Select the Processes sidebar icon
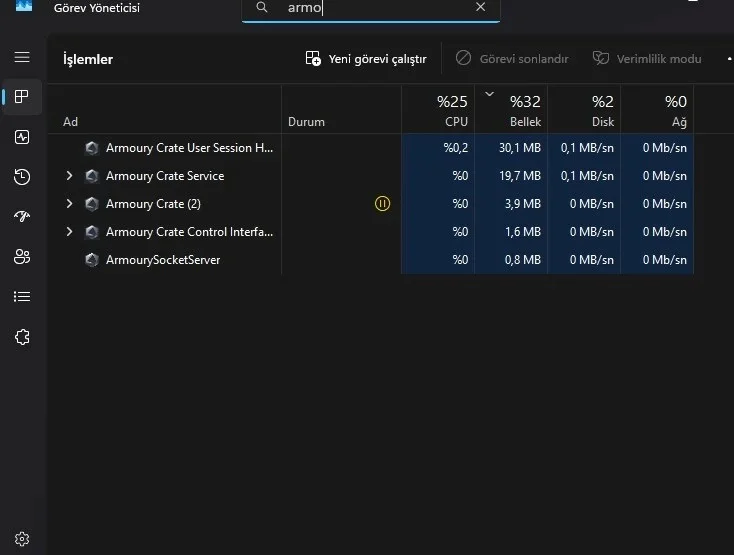734x555 pixels. point(22,97)
